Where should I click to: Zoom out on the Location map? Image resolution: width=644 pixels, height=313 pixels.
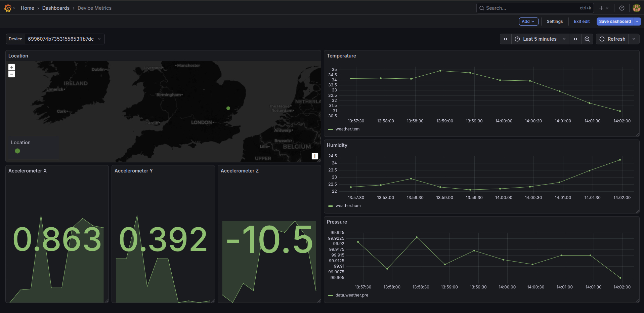(x=12, y=74)
